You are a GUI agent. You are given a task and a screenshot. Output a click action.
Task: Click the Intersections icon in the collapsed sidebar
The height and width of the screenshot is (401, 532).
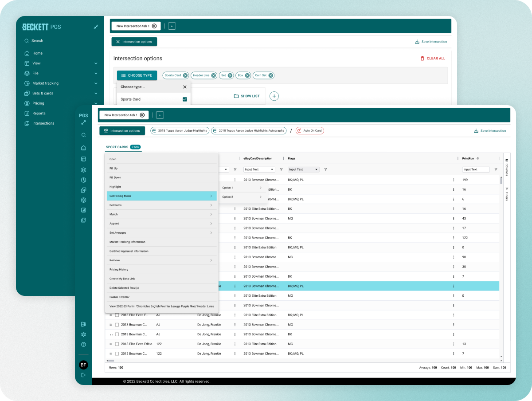(83, 220)
